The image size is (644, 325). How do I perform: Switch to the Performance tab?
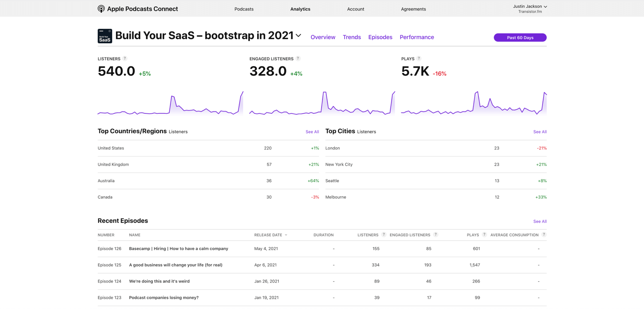point(417,37)
